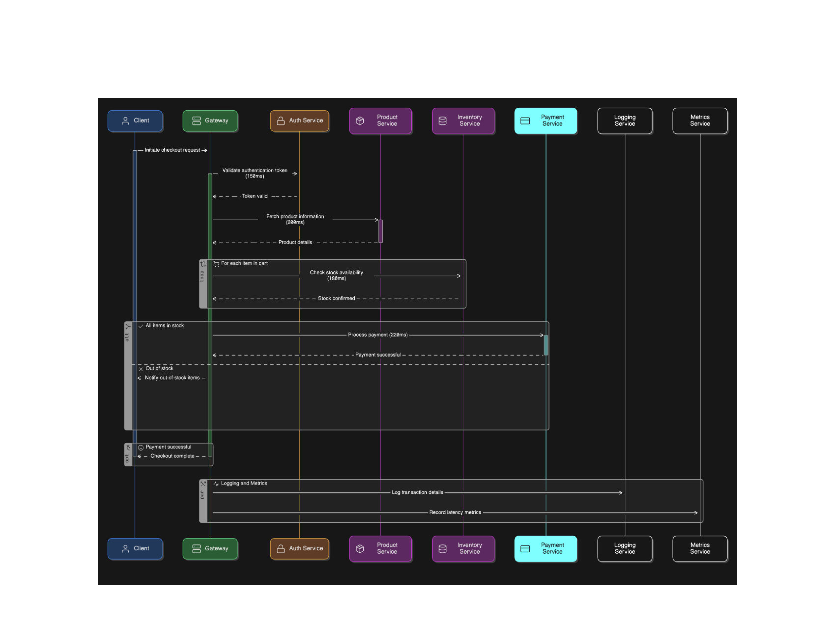Image resolution: width=835 pixels, height=644 pixels.
Task: Click the user icon in top Client box
Action: coord(125,121)
